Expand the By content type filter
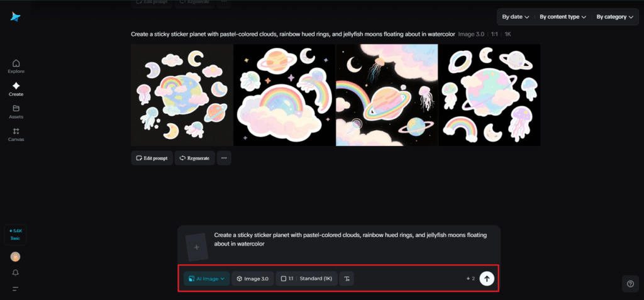The width and height of the screenshot is (644, 300). pyautogui.click(x=562, y=17)
